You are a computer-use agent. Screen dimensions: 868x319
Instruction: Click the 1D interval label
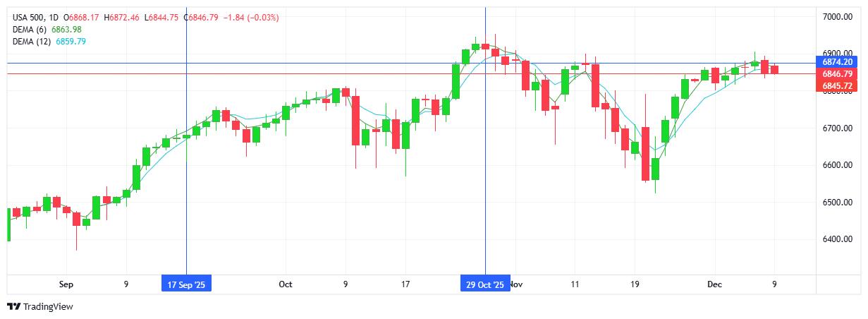(x=54, y=17)
